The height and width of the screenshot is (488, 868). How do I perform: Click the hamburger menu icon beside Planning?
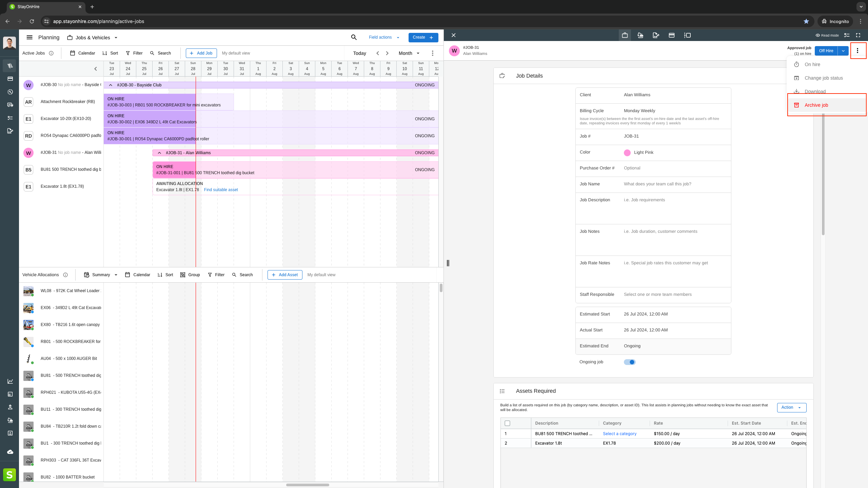29,37
